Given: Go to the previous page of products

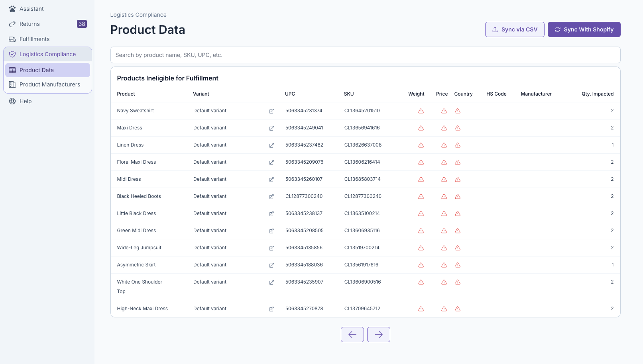Looking at the screenshot, I should pyautogui.click(x=352, y=335).
